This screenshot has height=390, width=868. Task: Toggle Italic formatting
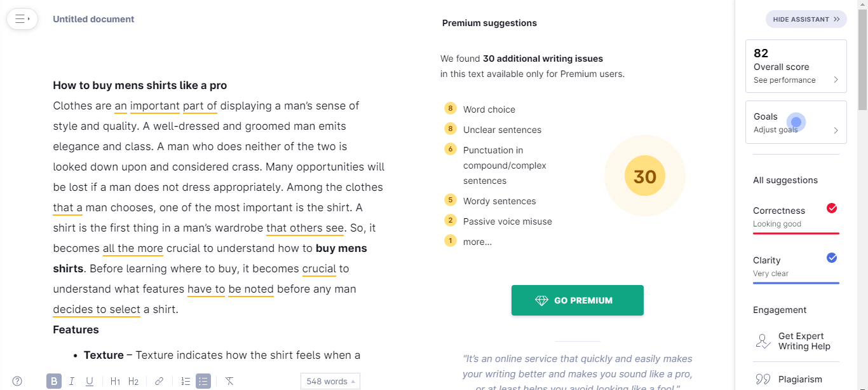click(72, 381)
